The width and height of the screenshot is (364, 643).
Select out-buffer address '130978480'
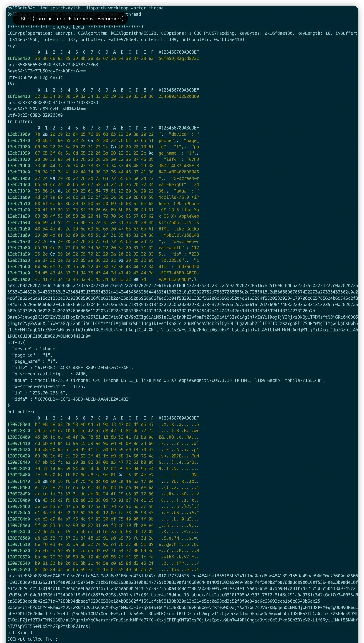pyautogui.click(x=19, y=488)
